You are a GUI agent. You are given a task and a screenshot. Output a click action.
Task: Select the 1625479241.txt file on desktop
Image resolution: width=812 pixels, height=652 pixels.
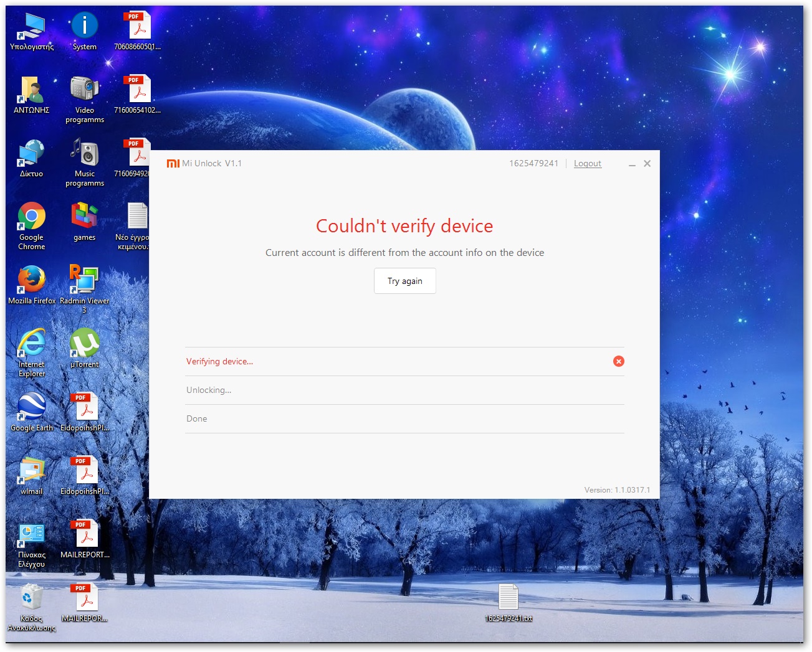(x=509, y=603)
